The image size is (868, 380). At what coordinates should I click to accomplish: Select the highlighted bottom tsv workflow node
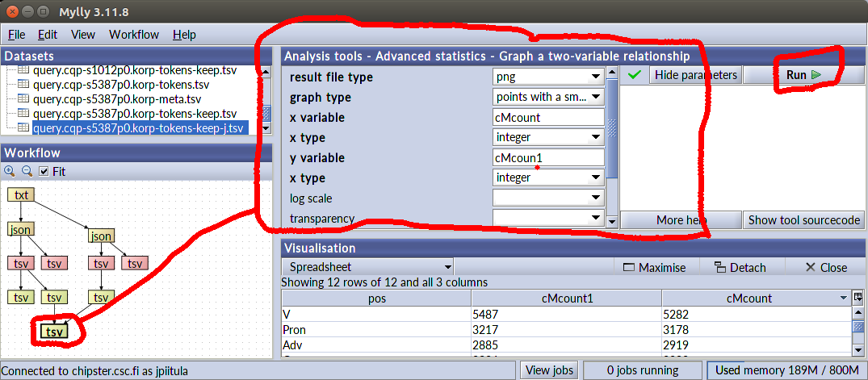(54, 332)
